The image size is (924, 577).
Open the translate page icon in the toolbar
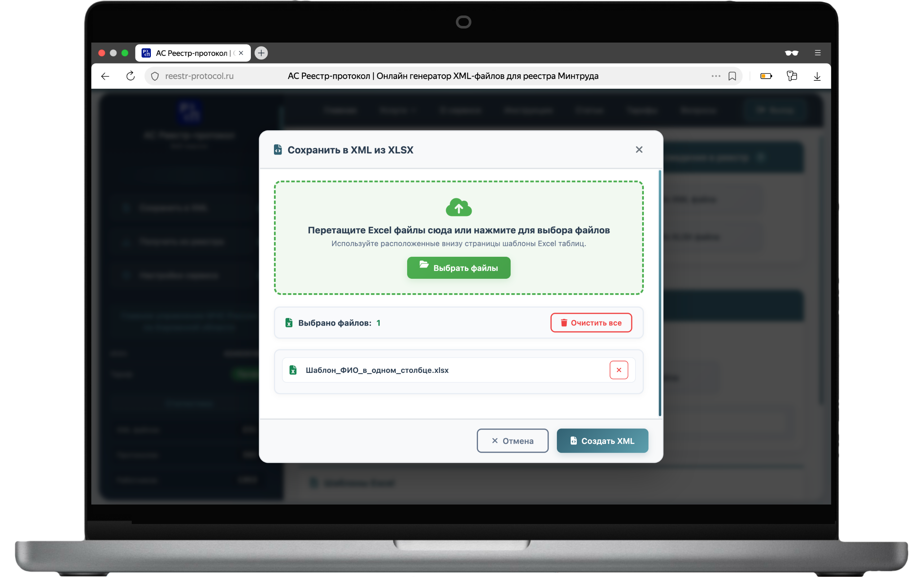(x=792, y=76)
